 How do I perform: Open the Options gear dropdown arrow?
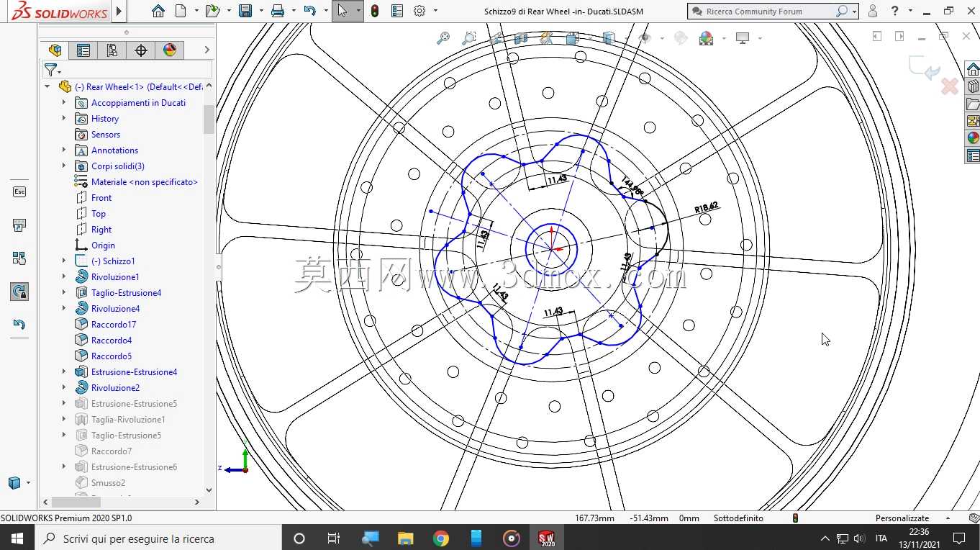[x=435, y=11]
